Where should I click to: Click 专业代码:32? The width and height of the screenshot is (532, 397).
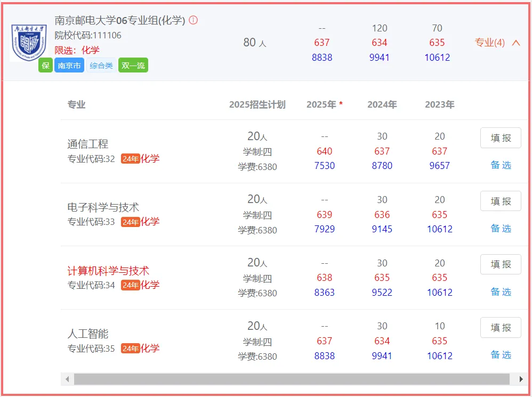pos(91,159)
